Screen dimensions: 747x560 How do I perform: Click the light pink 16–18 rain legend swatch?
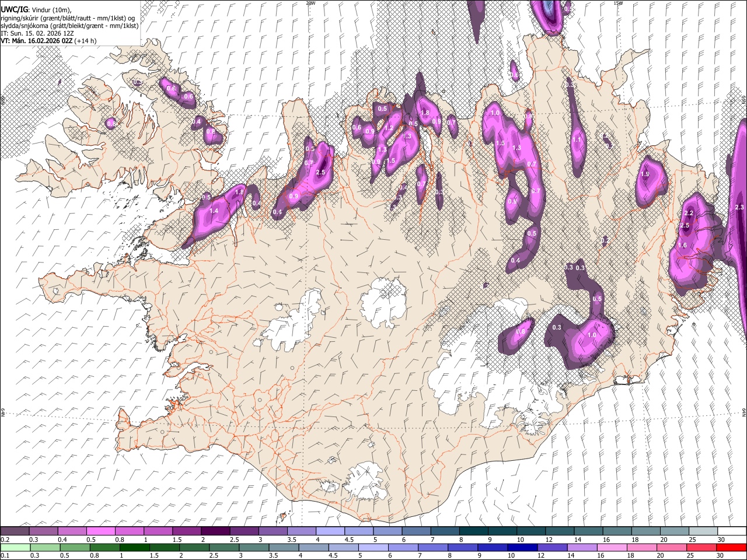(612, 547)
